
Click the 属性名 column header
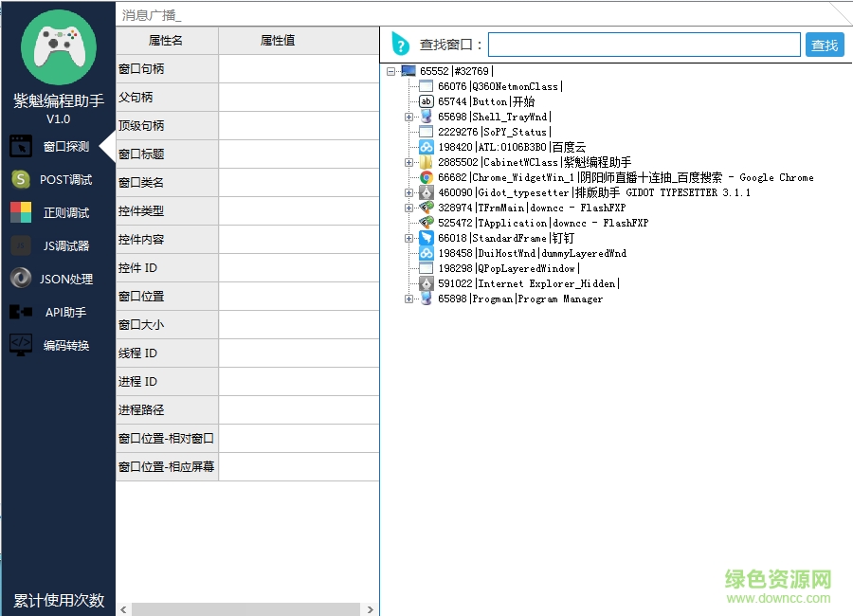(166, 40)
